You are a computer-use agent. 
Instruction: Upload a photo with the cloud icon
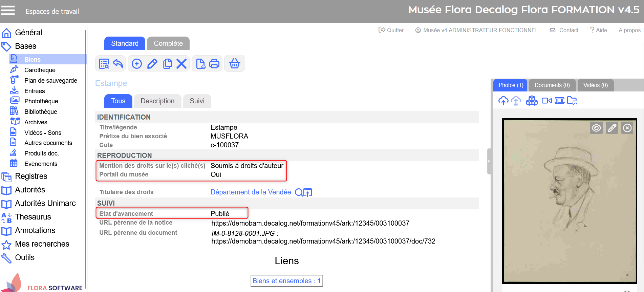point(503,101)
